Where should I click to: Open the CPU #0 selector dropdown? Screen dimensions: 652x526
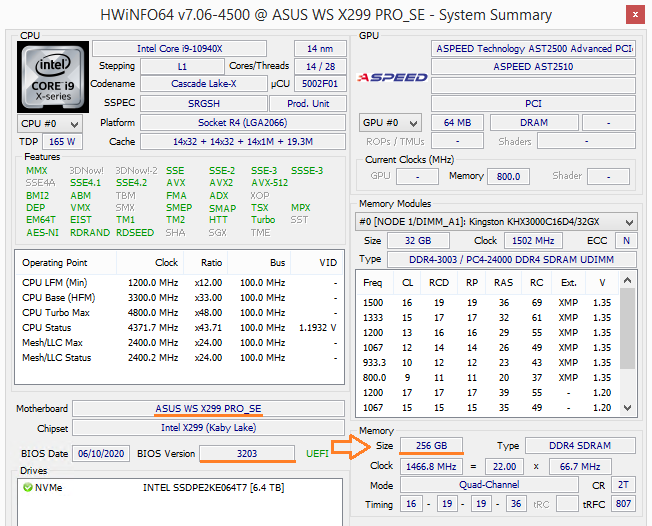coord(50,124)
